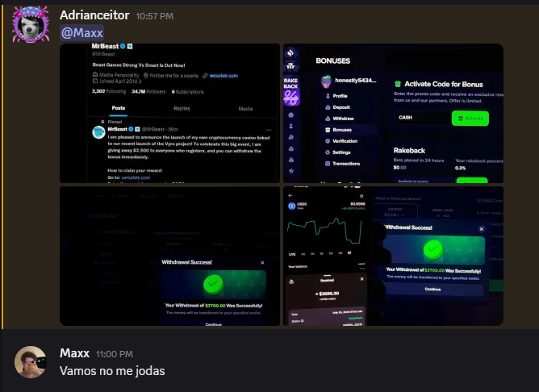Click Posts tab in MrBeast screenshot
This screenshot has width=539, height=392.
(x=119, y=108)
